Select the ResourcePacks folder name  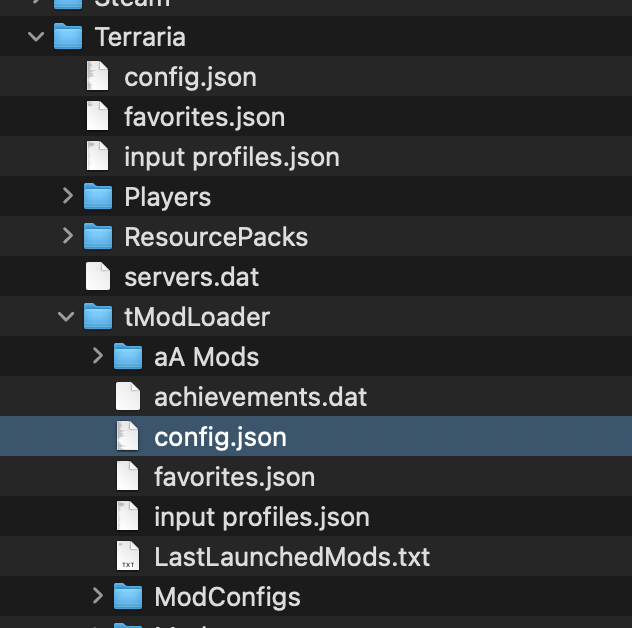click(x=216, y=237)
